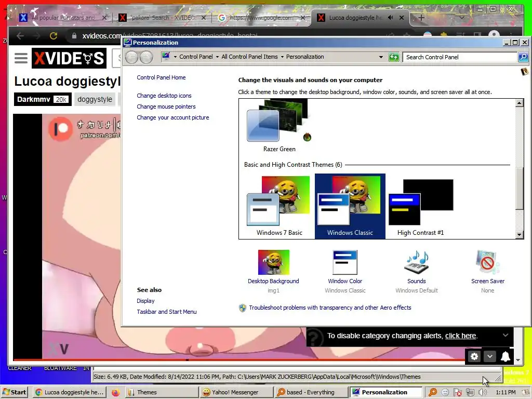Screen dimensions: 532x399
Task: Switch to the 'pekora' Search browser tab
Action: pos(162,18)
